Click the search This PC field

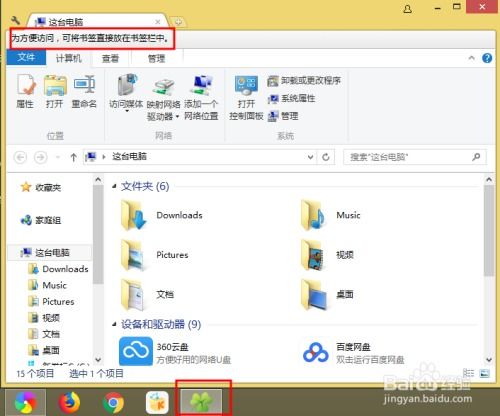(415, 157)
